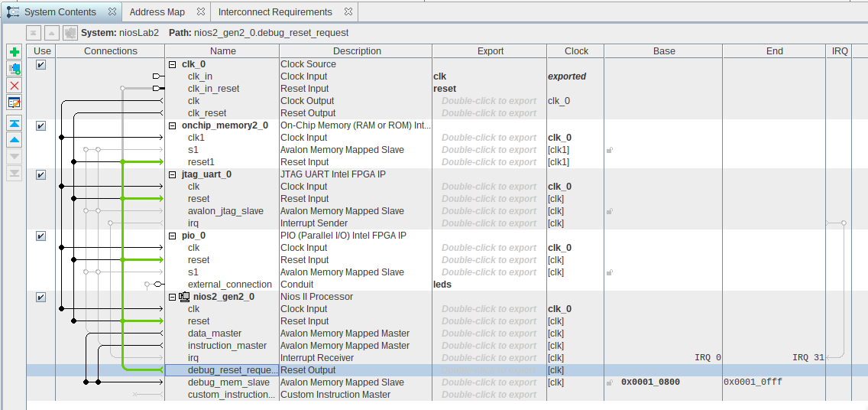Select the debug_mem_slave interface name

pos(228,382)
